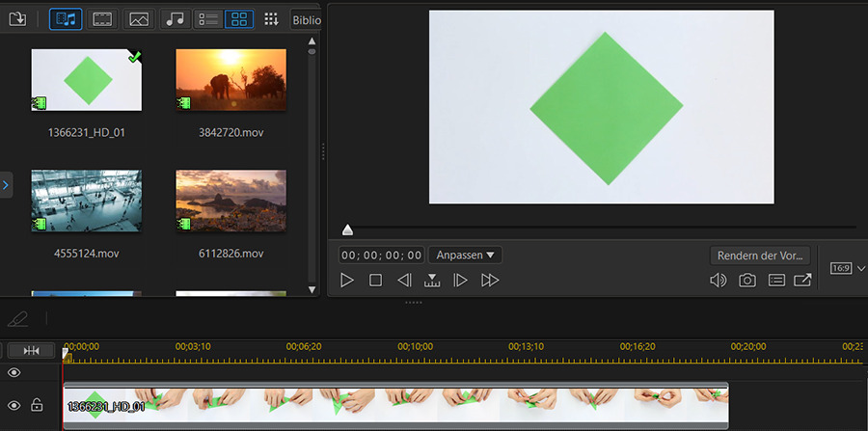
Task: Filter library to audio only
Action: coord(176,19)
